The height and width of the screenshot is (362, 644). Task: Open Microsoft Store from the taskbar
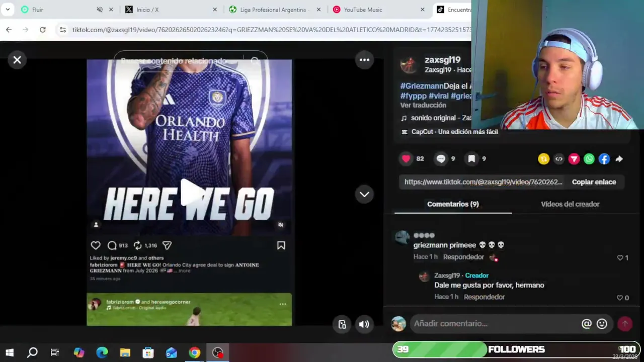(148, 352)
